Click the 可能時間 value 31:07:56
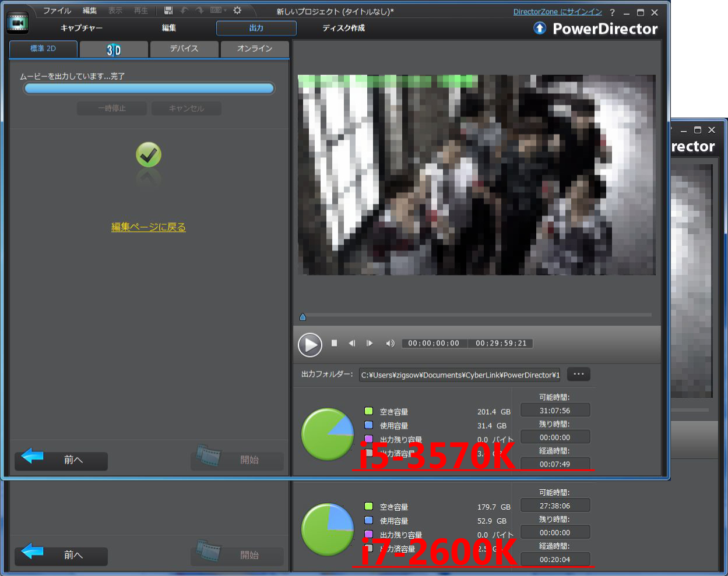Viewport: 728px width, 576px height. [555, 411]
